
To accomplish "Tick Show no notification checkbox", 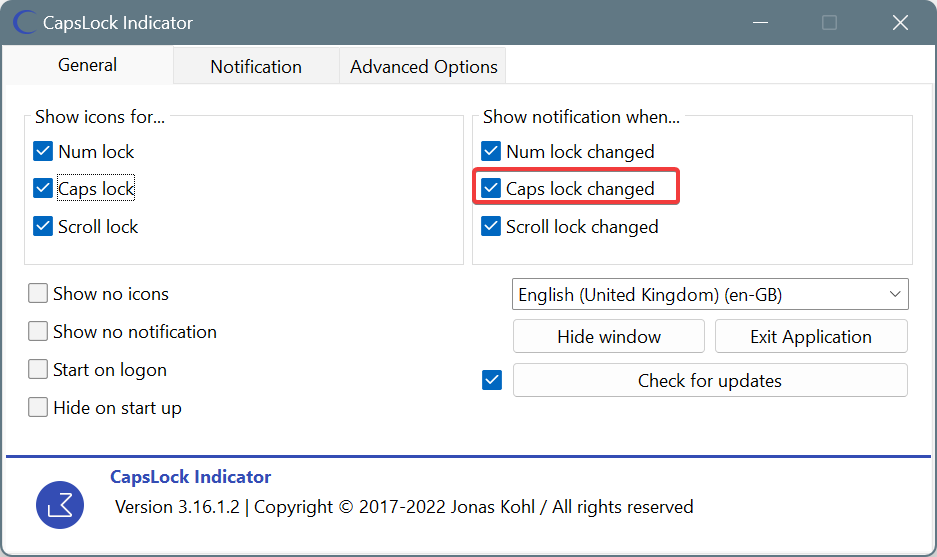I will [38, 331].
